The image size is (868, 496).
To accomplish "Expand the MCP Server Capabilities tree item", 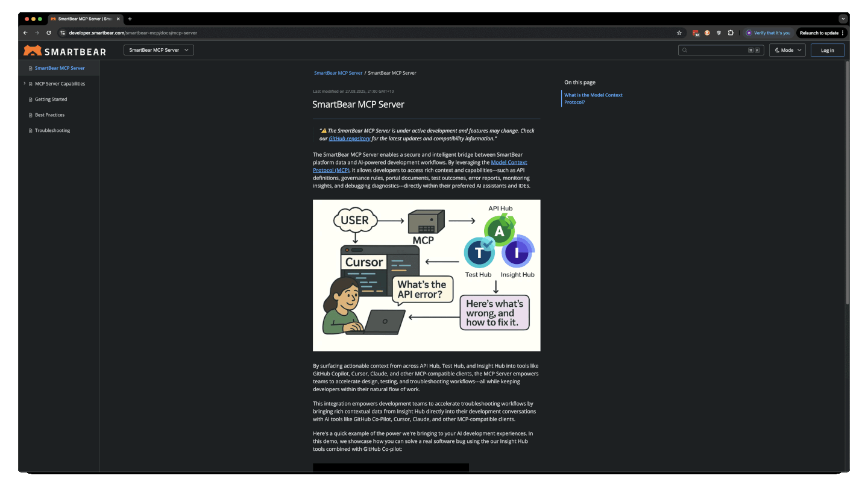I will (x=25, y=84).
